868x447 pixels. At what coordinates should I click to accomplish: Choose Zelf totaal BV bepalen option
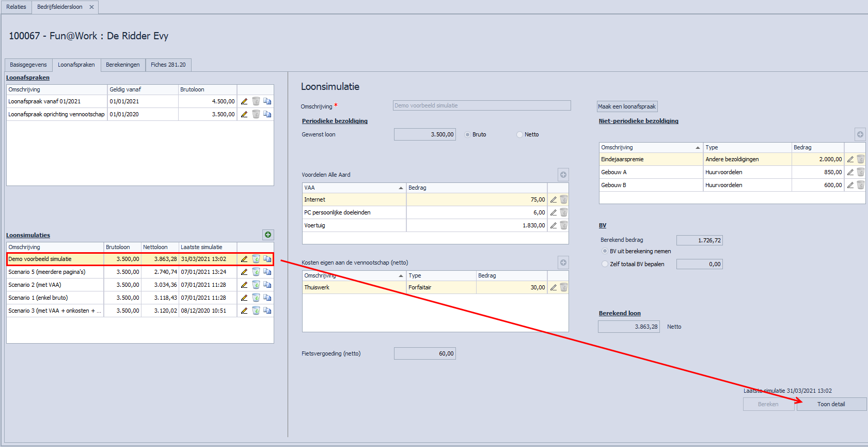pos(605,264)
